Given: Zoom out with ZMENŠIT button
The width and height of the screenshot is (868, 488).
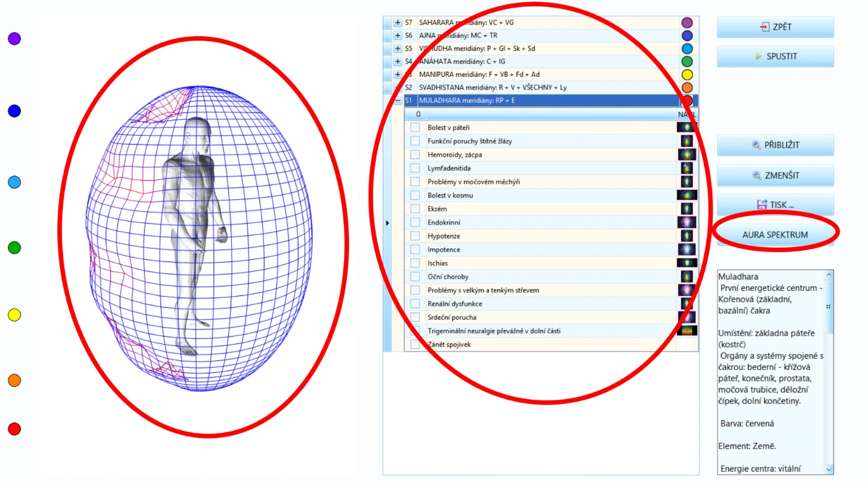Looking at the screenshot, I should tap(775, 175).
